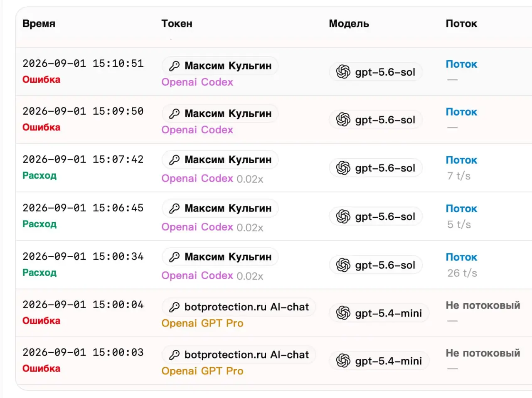
Task: Click blue "Поток" label in 15:07:42 row
Action: pos(461,160)
